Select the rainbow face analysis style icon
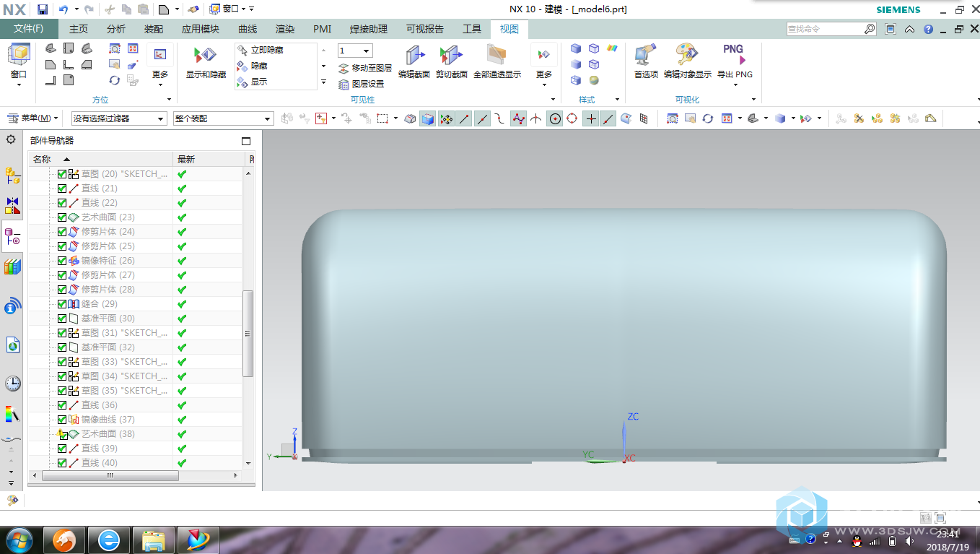The image size is (980, 554). click(x=612, y=48)
